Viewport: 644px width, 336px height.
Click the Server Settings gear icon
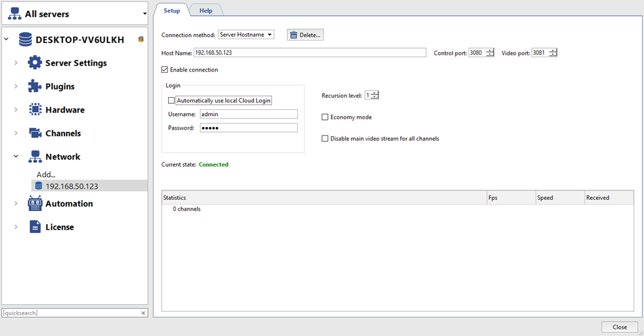tap(35, 63)
